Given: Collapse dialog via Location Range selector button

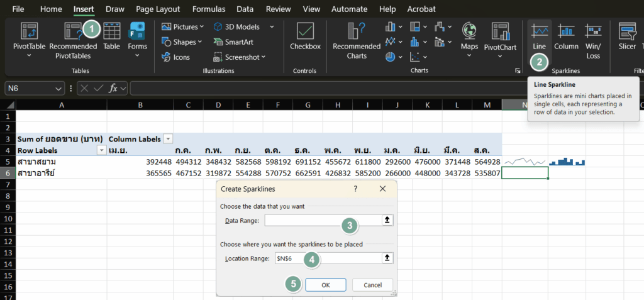Looking at the screenshot, I should 387,258.
